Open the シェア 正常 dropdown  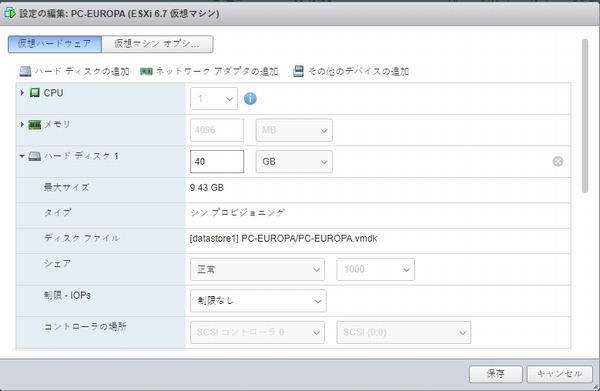coord(258,269)
